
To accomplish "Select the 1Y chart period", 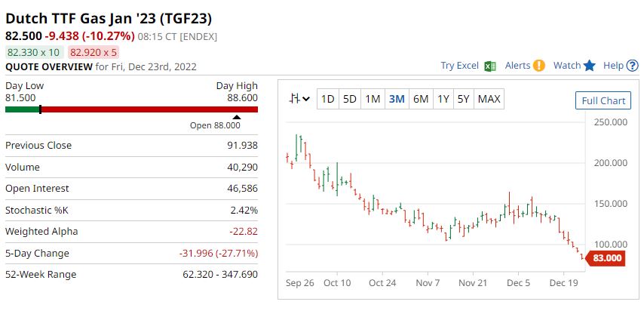I will 443,99.
